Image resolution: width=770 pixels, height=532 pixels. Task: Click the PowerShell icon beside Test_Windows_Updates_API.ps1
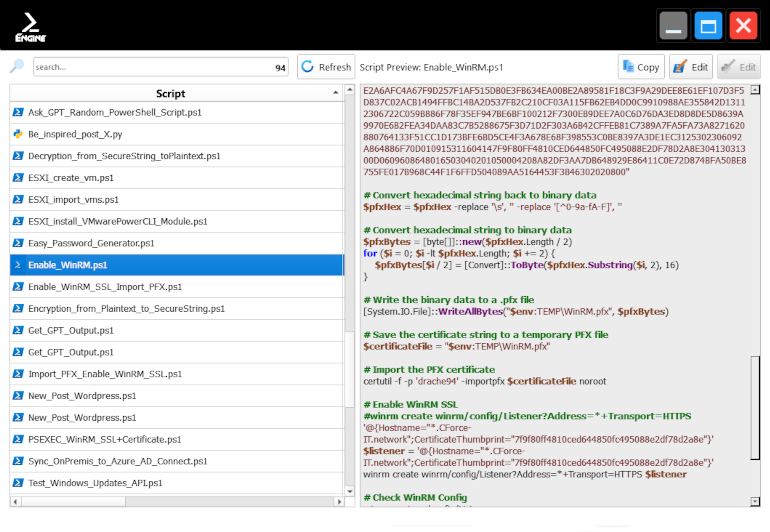18,483
